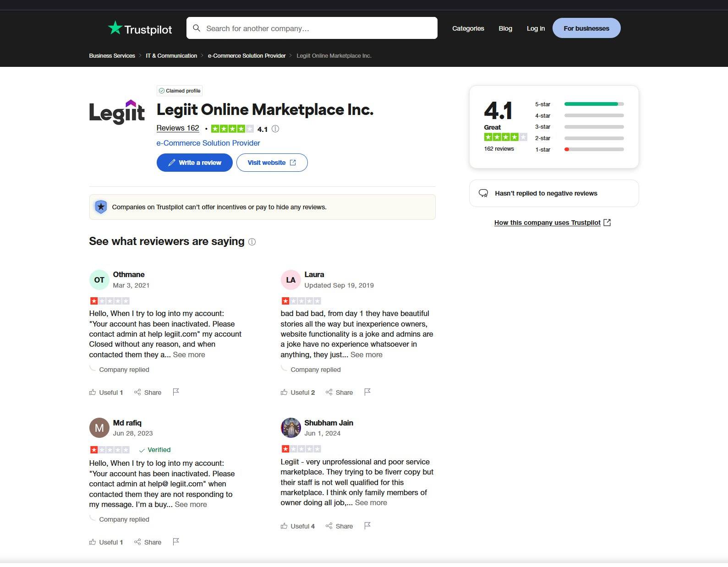
Task: Expand Md rafiq's review with See more
Action: (x=191, y=504)
